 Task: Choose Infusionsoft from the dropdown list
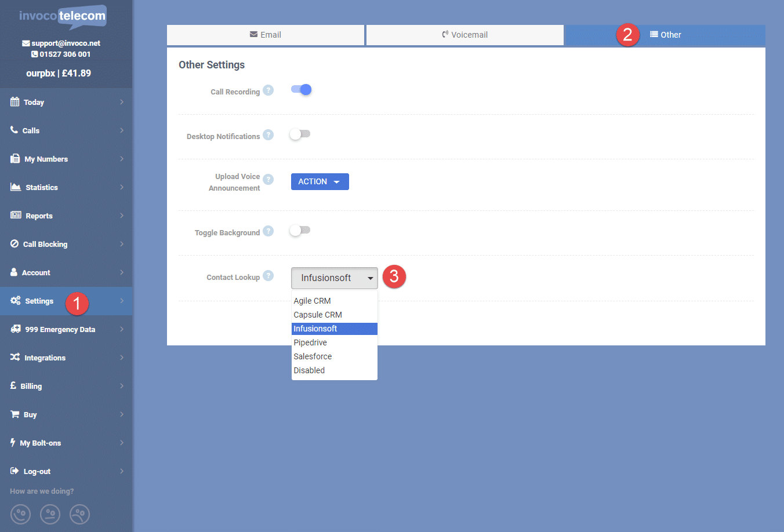335,329
